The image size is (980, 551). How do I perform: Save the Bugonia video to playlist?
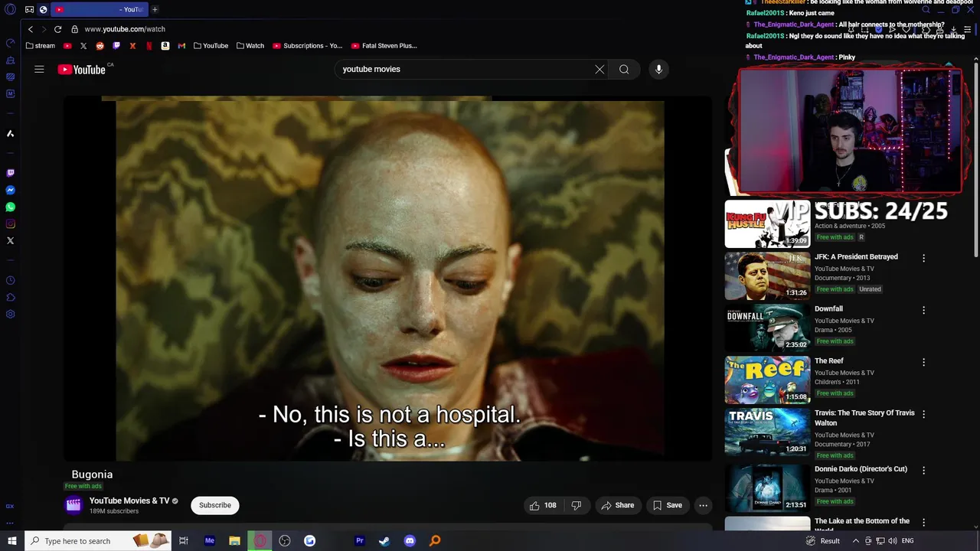(668, 505)
